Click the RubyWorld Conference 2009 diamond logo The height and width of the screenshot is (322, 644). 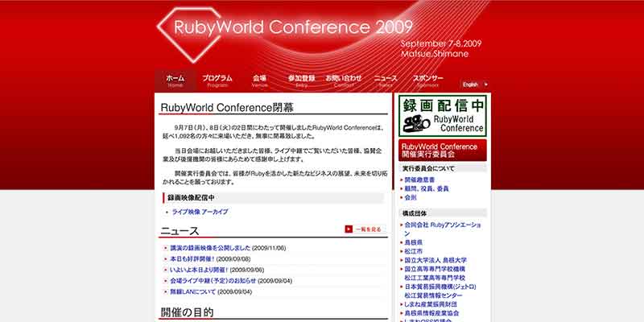click(x=284, y=35)
